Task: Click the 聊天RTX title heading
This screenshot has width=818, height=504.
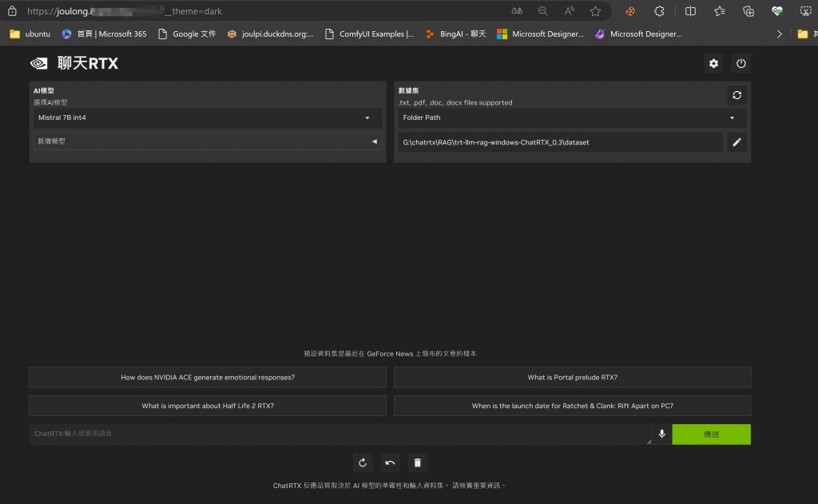Action: pos(88,64)
